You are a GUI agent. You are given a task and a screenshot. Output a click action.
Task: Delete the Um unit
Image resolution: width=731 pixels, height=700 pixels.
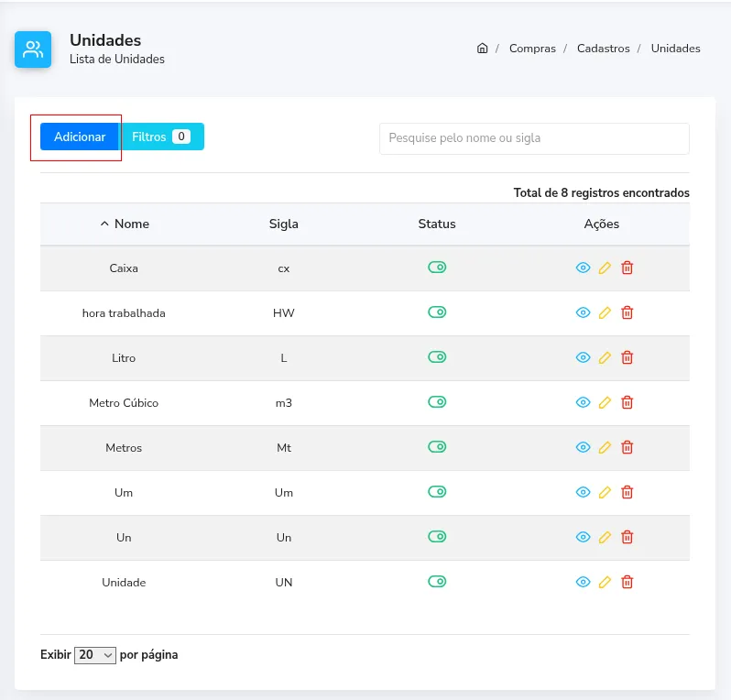[627, 492]
